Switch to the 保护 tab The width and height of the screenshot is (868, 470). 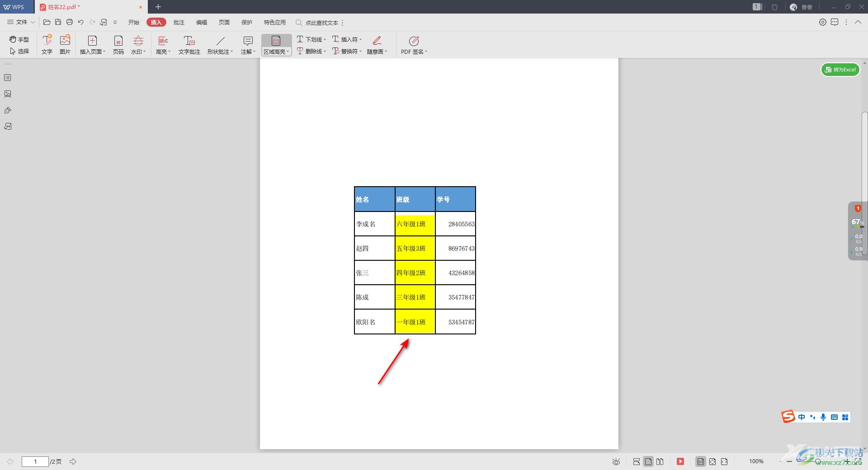[x=247, y=22]
